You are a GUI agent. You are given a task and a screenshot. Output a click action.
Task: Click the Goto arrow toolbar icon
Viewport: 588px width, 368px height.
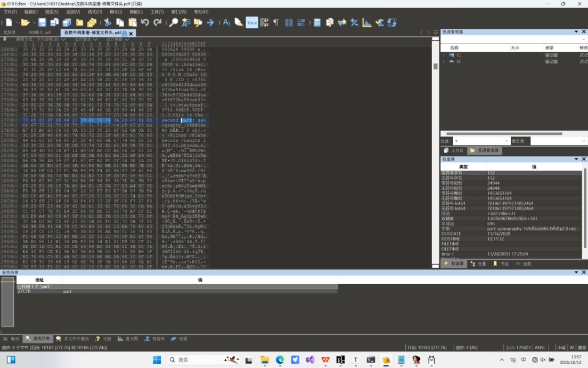click(210, 22)
